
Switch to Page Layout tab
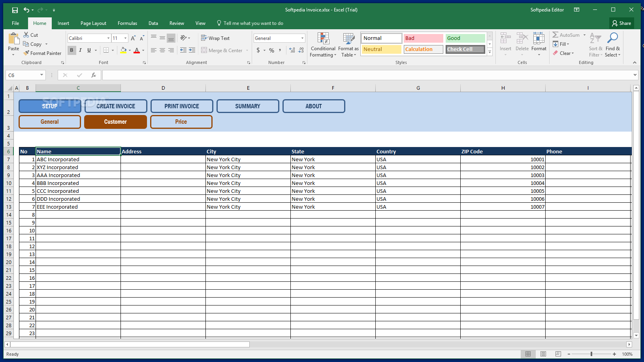pos(93,23)
